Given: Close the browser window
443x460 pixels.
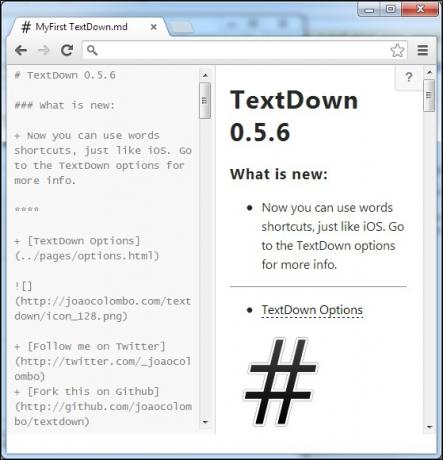Looking at the screenshot, I should click(420, 9).
